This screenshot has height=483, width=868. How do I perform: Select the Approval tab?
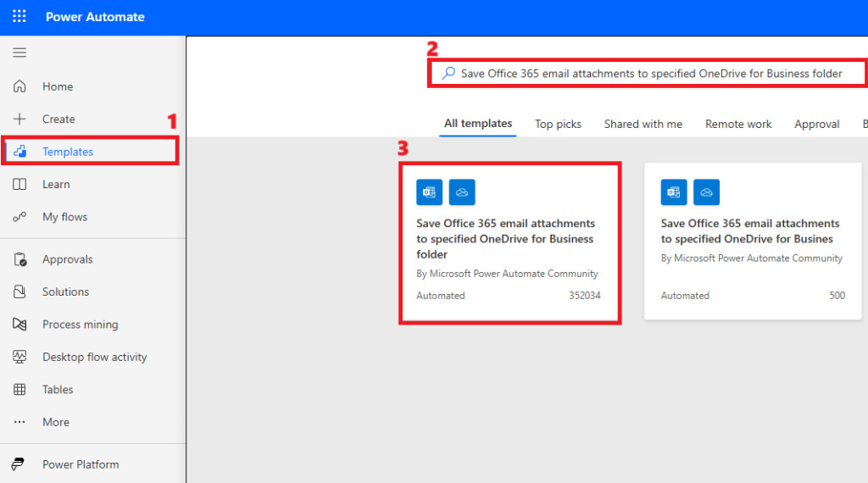coord(816,124)
